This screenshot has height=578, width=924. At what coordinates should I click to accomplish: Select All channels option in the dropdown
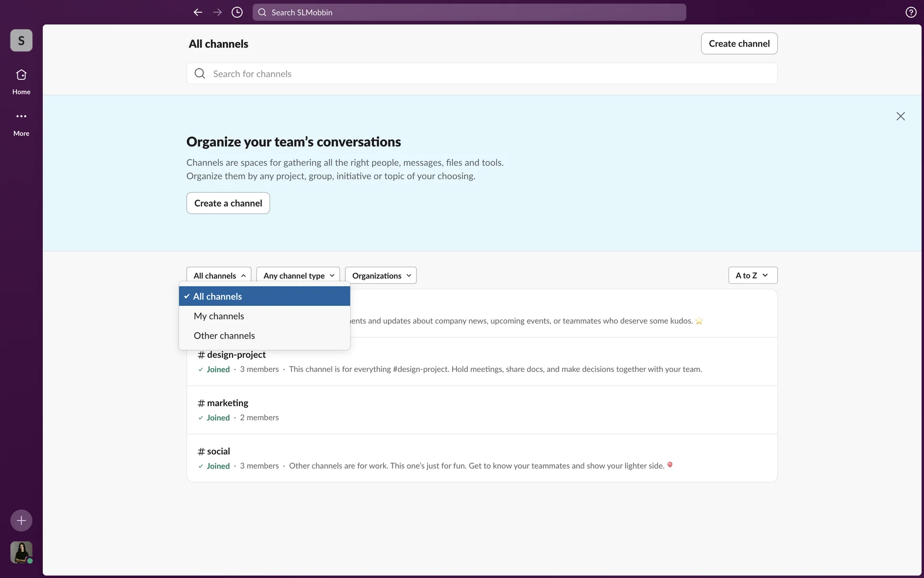pyautogui.click(x=264, y=296)
